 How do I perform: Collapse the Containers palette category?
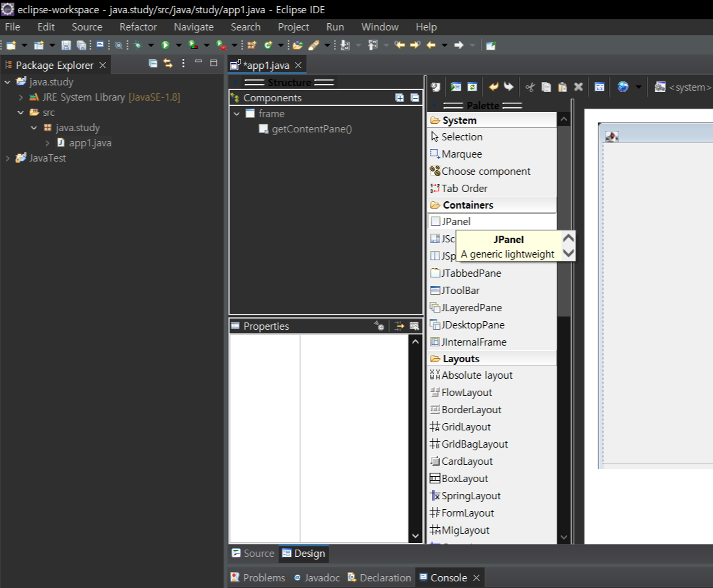tap(492, 205)
